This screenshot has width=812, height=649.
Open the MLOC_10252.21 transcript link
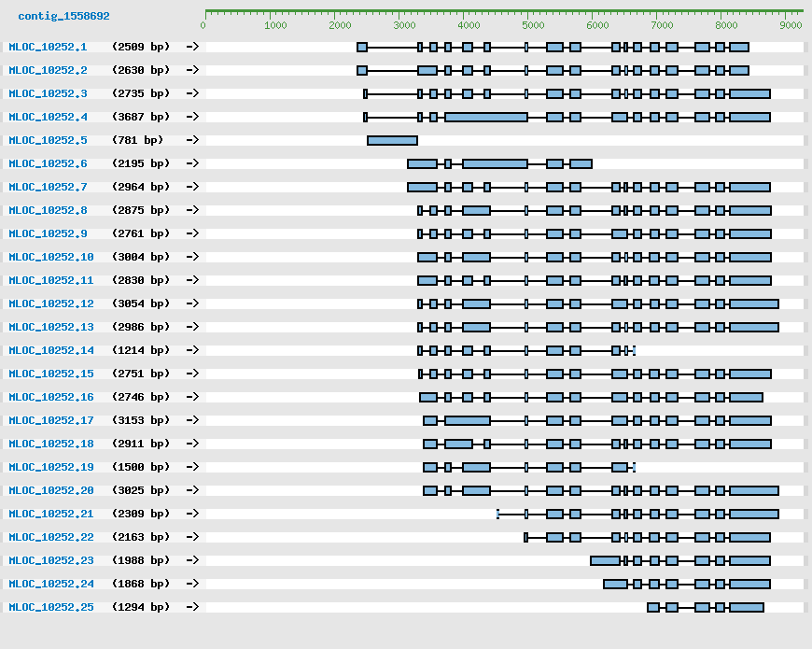50,514
